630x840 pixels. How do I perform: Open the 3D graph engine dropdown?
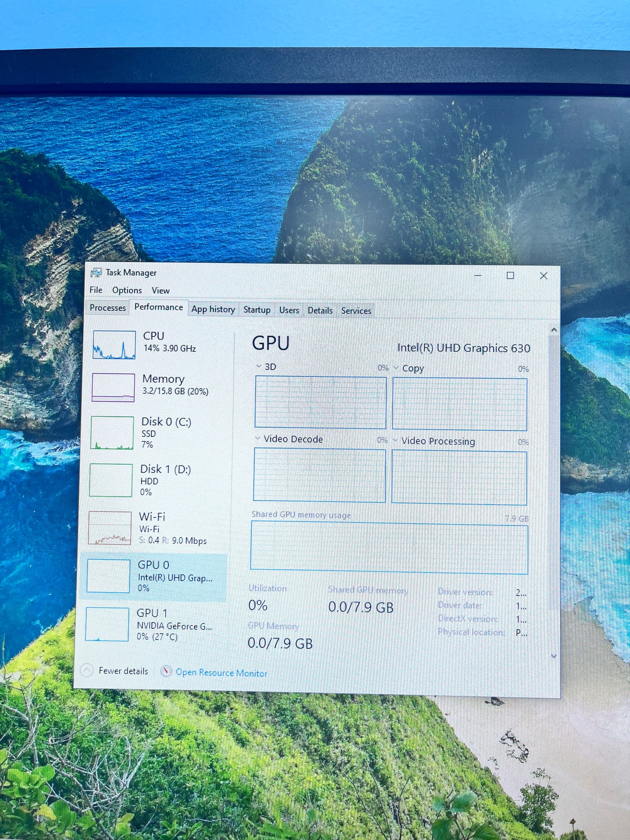coord(259,366)
